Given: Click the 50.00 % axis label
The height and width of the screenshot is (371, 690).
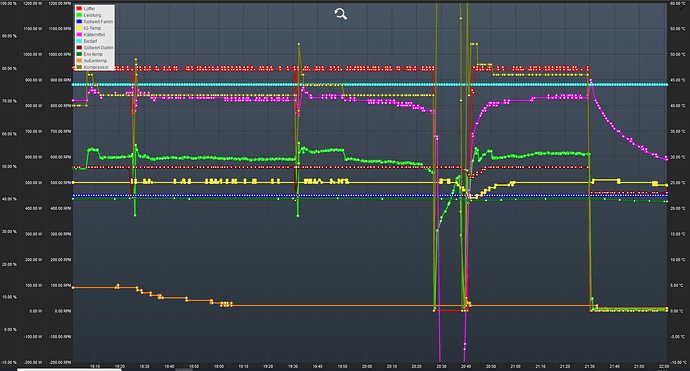Looking at the screenshot, I should [9, 167].
